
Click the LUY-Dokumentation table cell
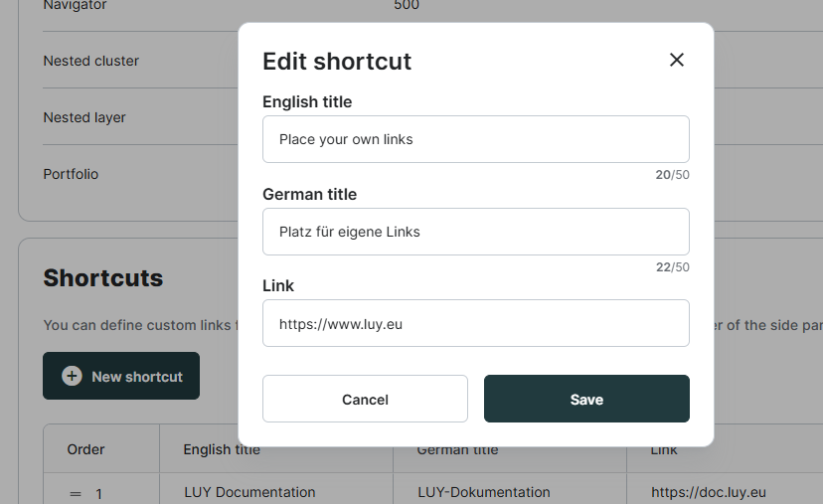coord(483,492)
